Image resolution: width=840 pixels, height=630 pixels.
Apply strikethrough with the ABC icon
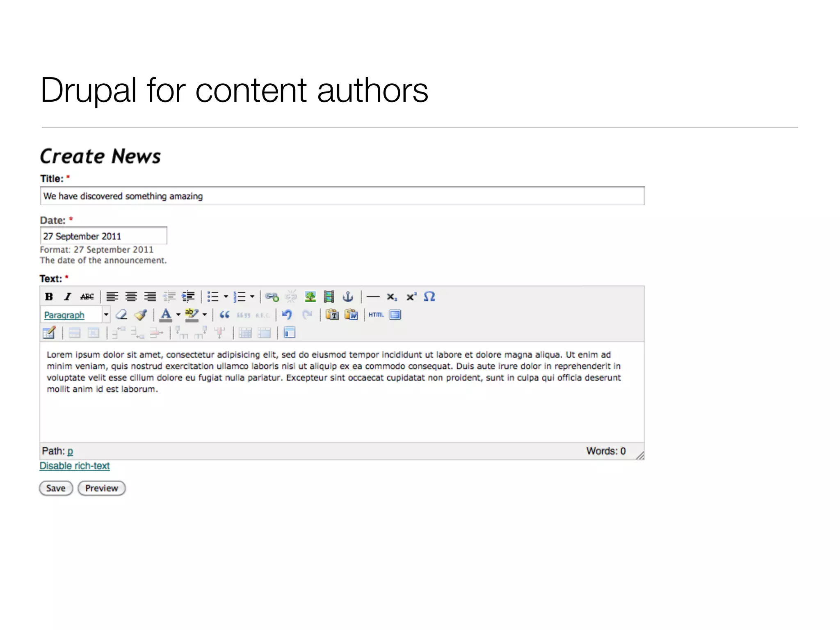(87, 297)
